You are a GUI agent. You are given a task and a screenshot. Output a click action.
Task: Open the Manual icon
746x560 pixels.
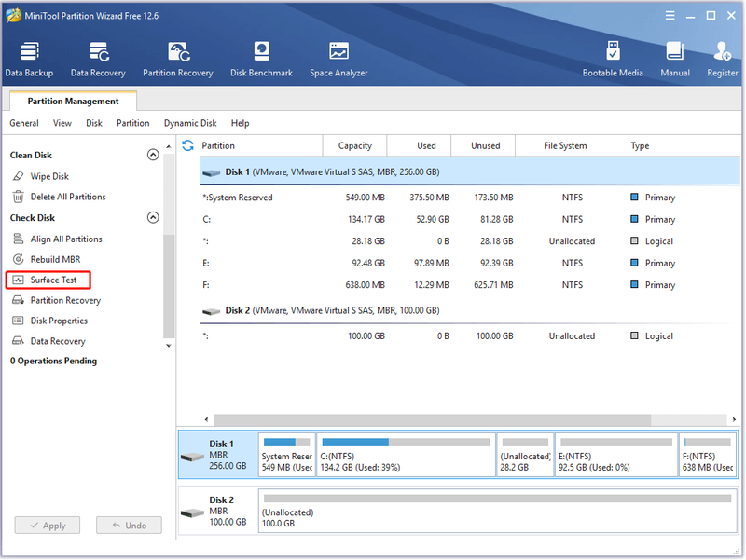pos(674,59)
